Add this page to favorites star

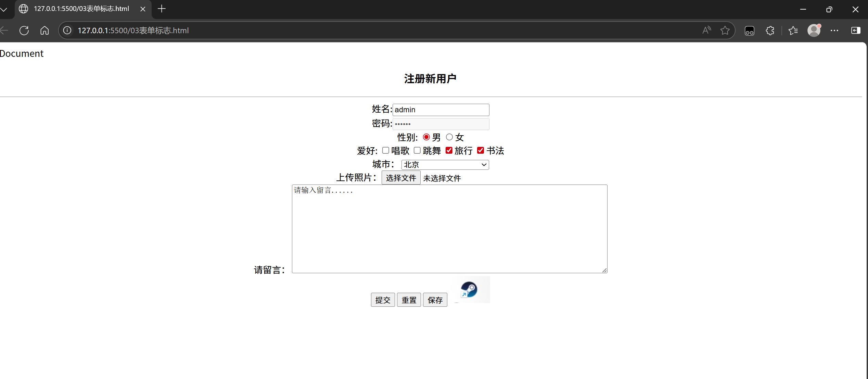click(725, 30)
